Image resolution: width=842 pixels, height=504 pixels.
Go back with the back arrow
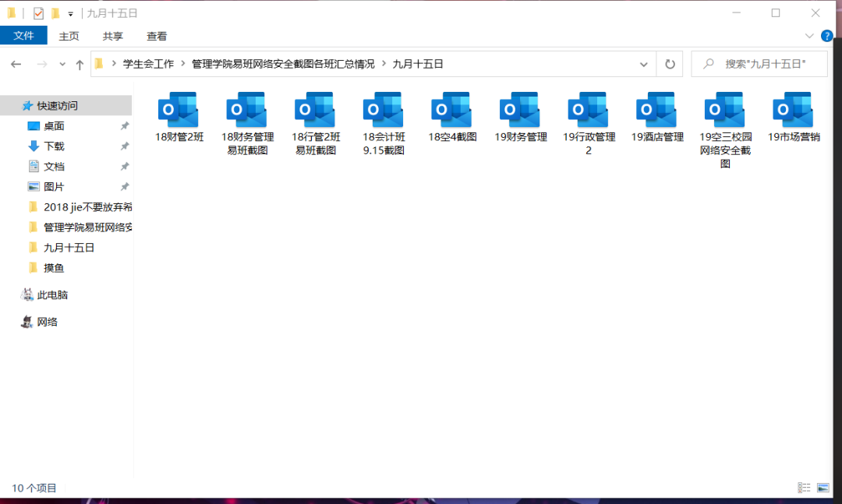[16, 65]
